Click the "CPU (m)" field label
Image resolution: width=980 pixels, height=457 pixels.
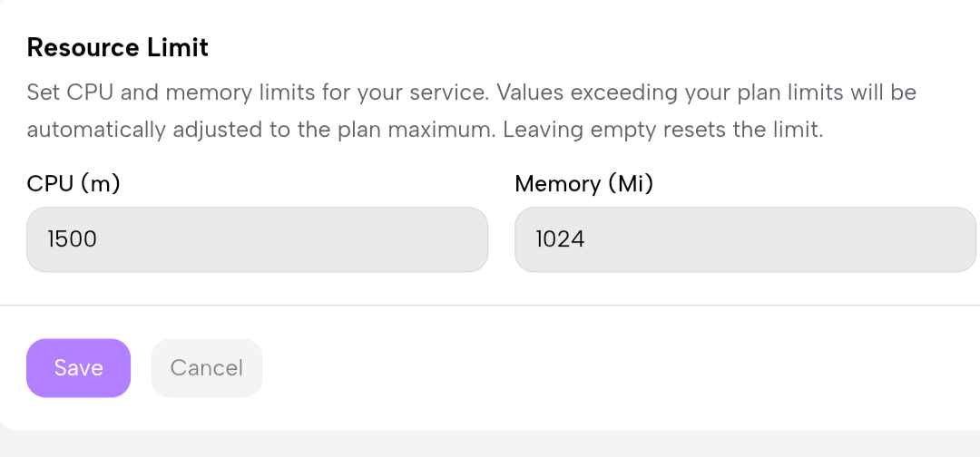pos(73,184)
